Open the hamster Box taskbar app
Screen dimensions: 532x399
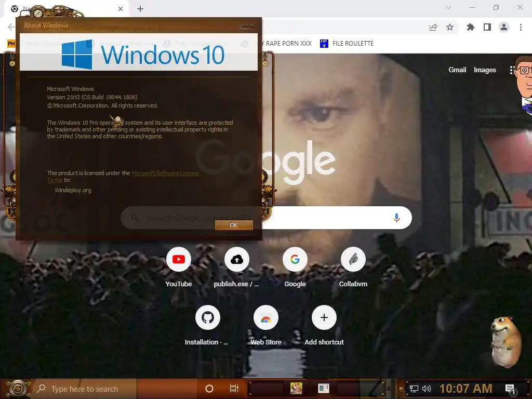[x=296, y=389]
